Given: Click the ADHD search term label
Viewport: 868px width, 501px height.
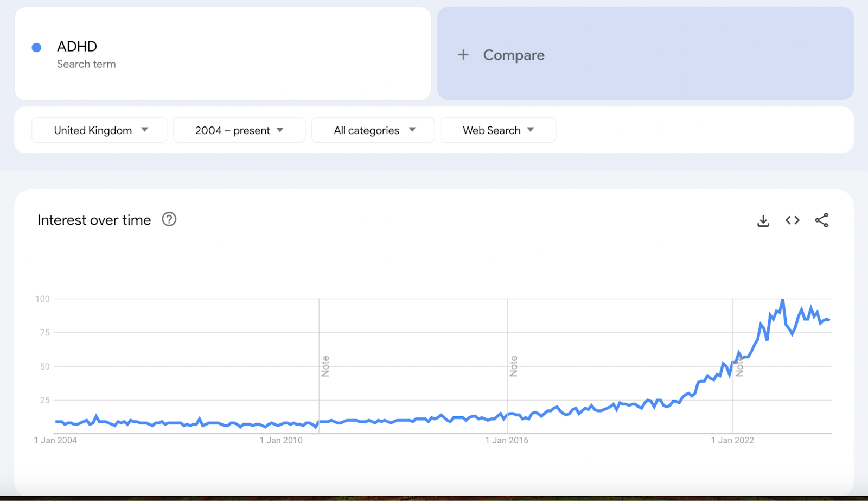Looking at the screenshot, I should point(76,46).
